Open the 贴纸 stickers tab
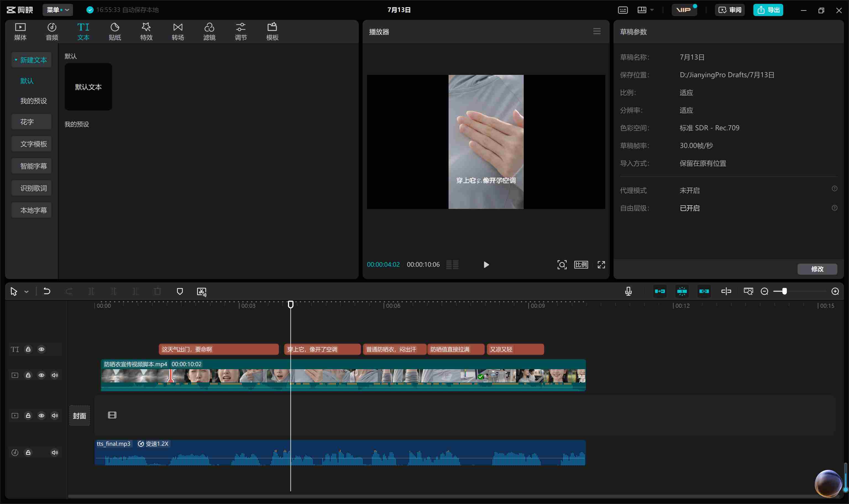Screen dimensions: 849x504 point(115,32)
